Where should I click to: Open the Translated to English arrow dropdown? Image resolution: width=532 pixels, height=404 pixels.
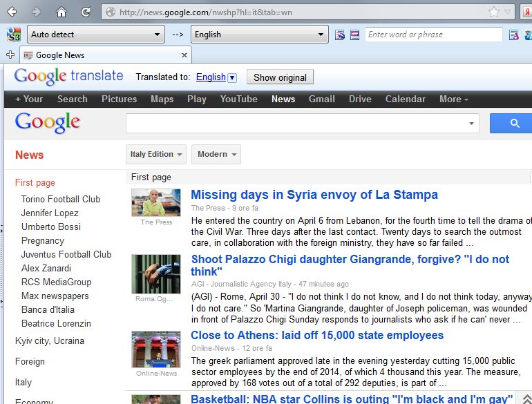coord(232,77)
